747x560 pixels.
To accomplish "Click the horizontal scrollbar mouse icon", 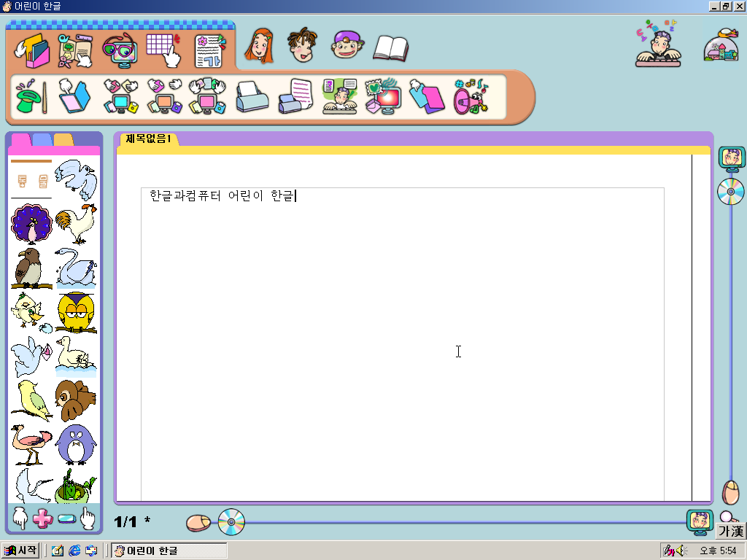I will tap(198, 523).
